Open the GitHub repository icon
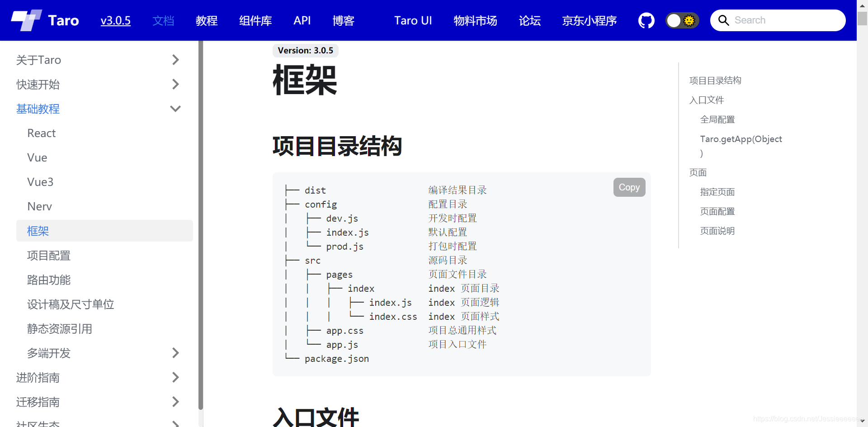The image size is (868, 427). click(x=646, y=20)
